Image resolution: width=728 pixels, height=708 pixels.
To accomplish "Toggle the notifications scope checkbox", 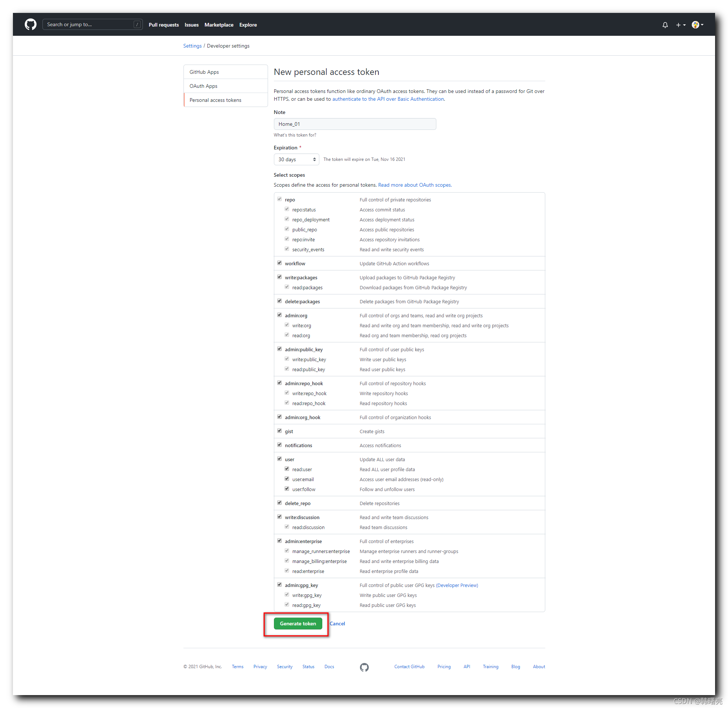I will pos(279,445).
